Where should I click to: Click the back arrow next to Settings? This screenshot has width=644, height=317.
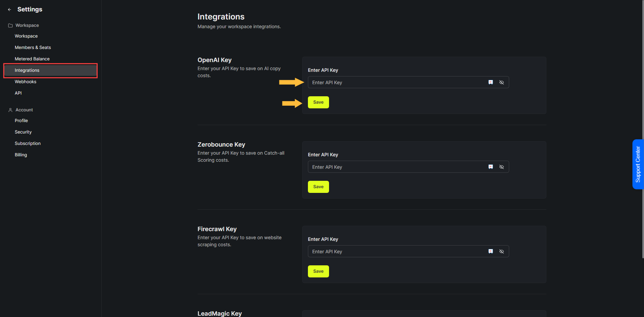(x=9, y=10)
